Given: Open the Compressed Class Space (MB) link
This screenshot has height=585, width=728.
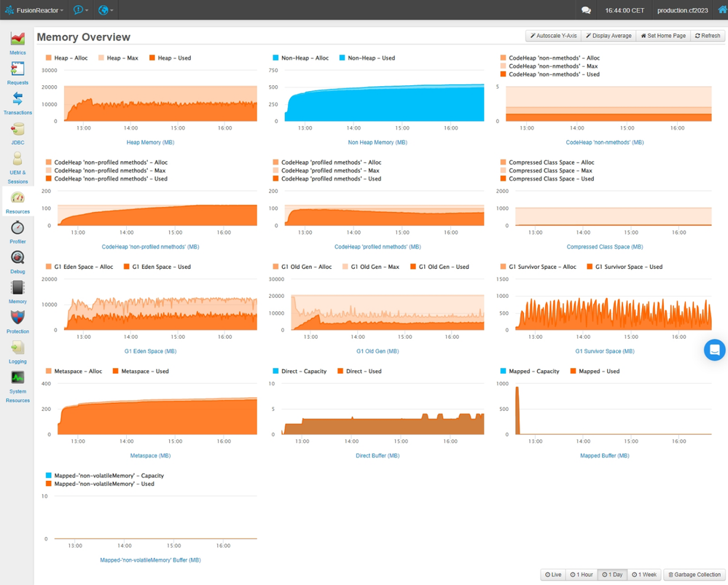Looking at the screenshot, I should [x=605, y=247].
